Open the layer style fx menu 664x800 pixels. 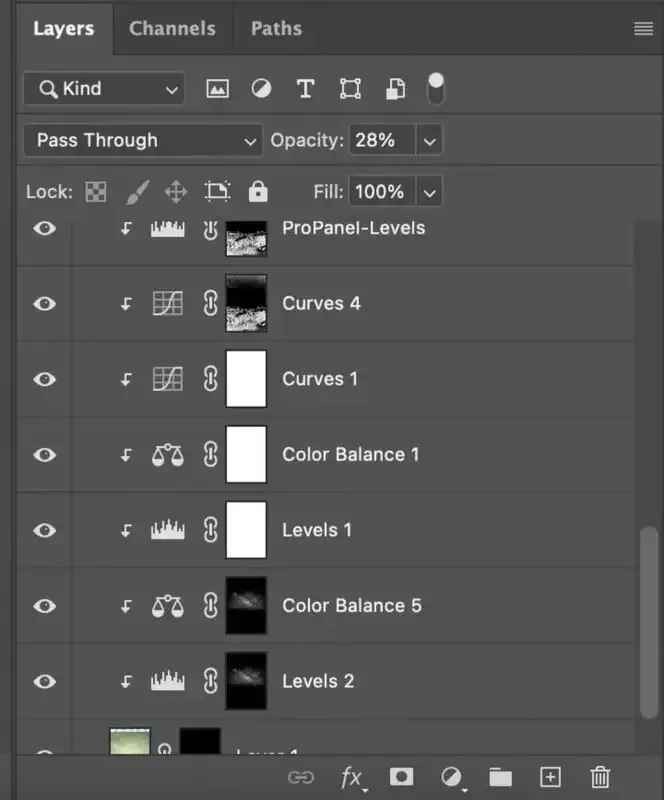tap(351, 777)
